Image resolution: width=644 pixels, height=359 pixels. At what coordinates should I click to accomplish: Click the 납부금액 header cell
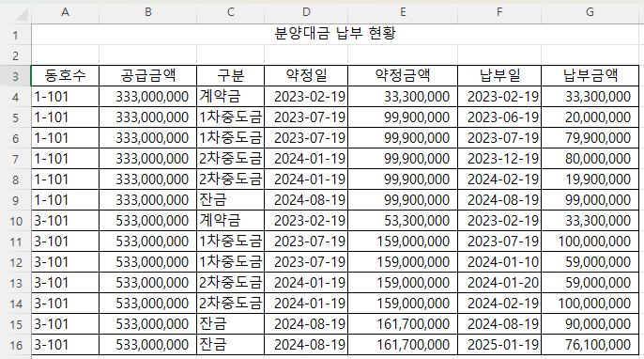590,76
